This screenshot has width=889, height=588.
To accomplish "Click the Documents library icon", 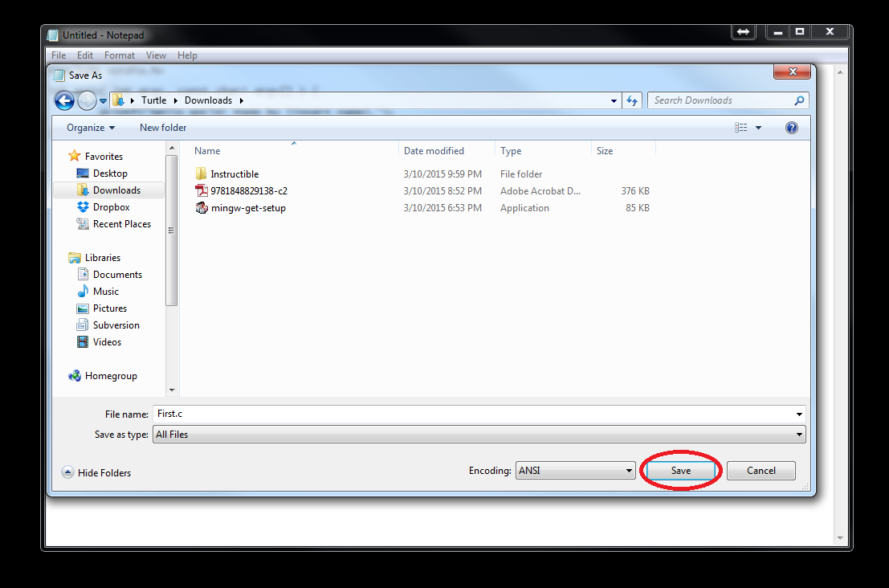I will pos(83,275).
